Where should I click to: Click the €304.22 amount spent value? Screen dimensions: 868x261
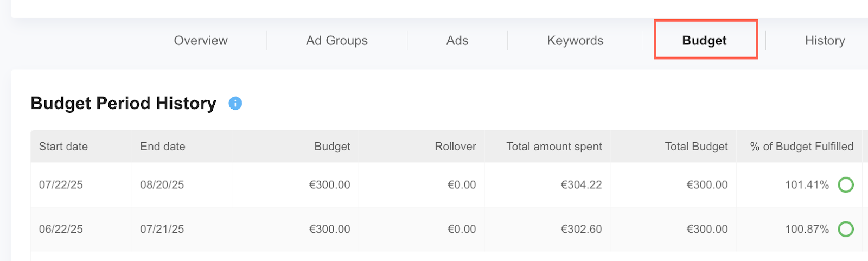(581, 185)
